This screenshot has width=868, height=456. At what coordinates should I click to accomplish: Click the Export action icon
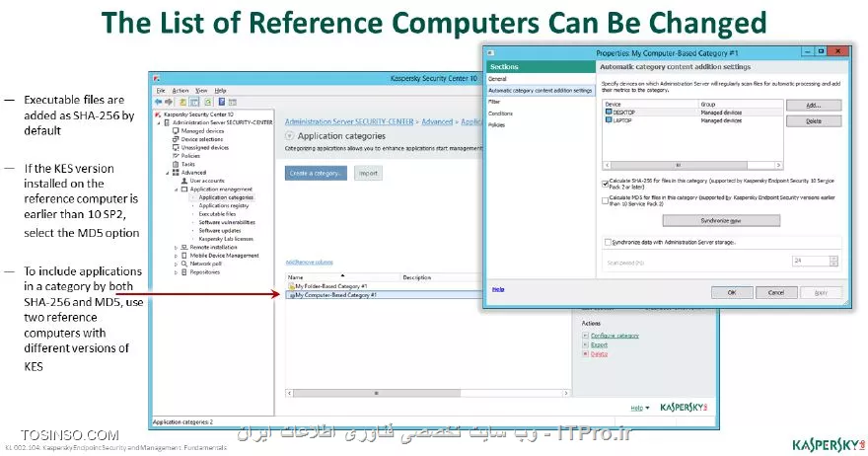point(585,344)
